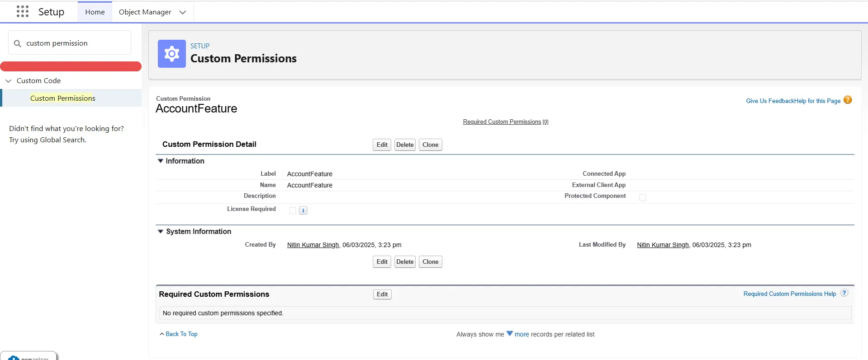This screenshot has width=868, height=360.
Task: Toggle the Protected Component checkbox
Action: tap(642, 197)
